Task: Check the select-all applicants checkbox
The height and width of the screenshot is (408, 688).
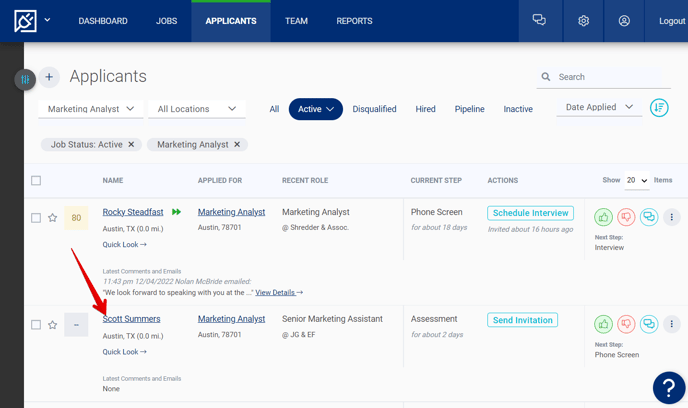Action: coord(36,180)
